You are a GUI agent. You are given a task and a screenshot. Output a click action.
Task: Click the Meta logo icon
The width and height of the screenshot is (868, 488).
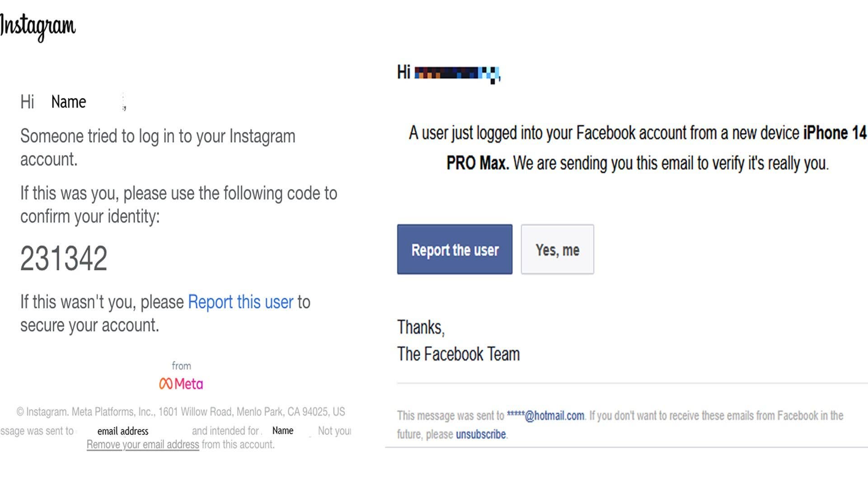coord(180,384)
